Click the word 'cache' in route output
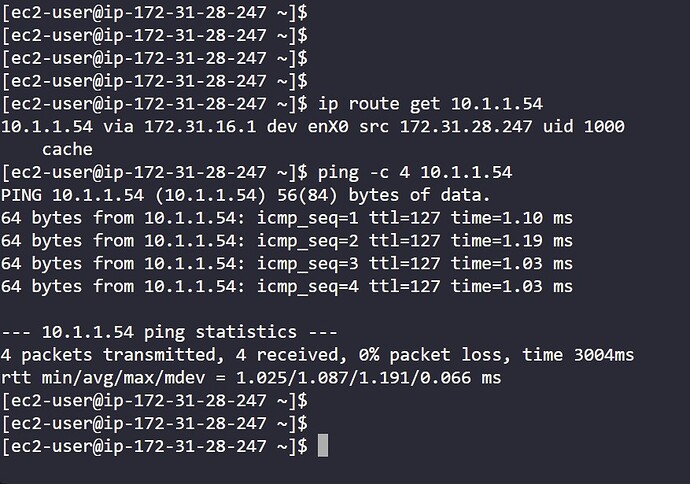 click(x=67, y=150)
